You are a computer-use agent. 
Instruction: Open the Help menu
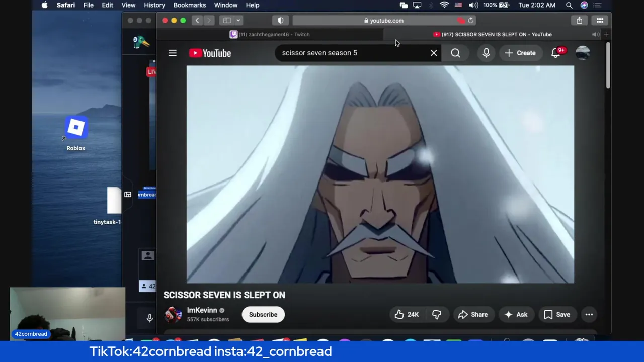(253, 5)
